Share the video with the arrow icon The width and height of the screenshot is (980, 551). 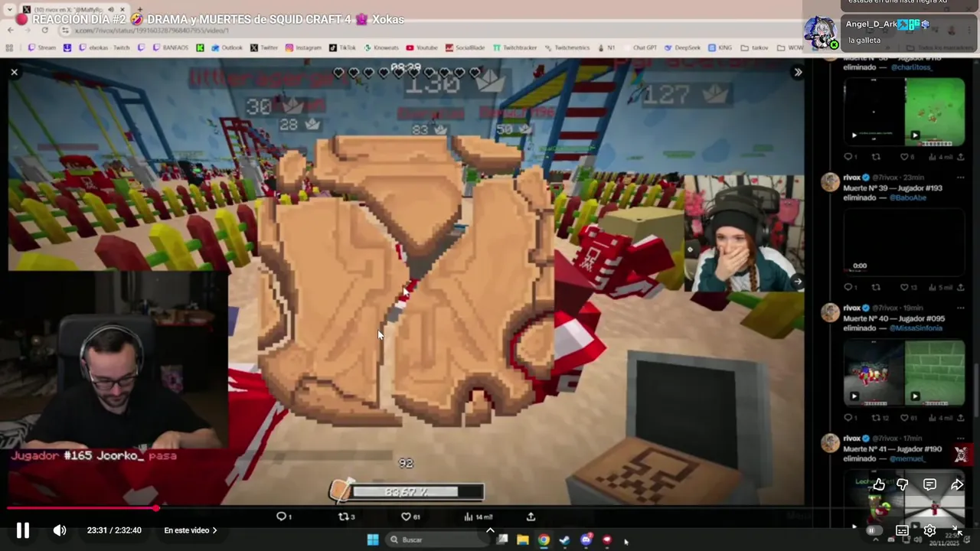point(957,484)
